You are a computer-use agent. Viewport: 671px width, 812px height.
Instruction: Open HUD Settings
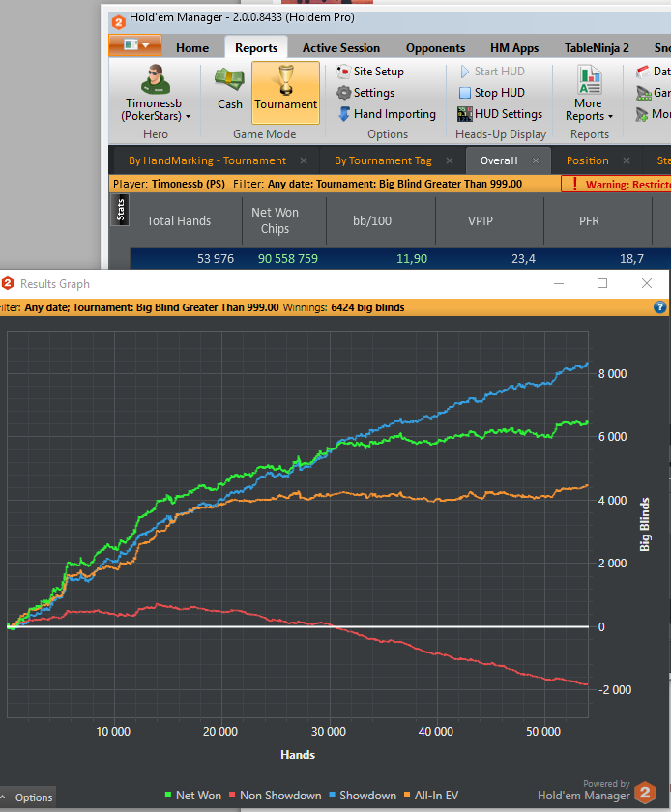(x=500, y=114)
